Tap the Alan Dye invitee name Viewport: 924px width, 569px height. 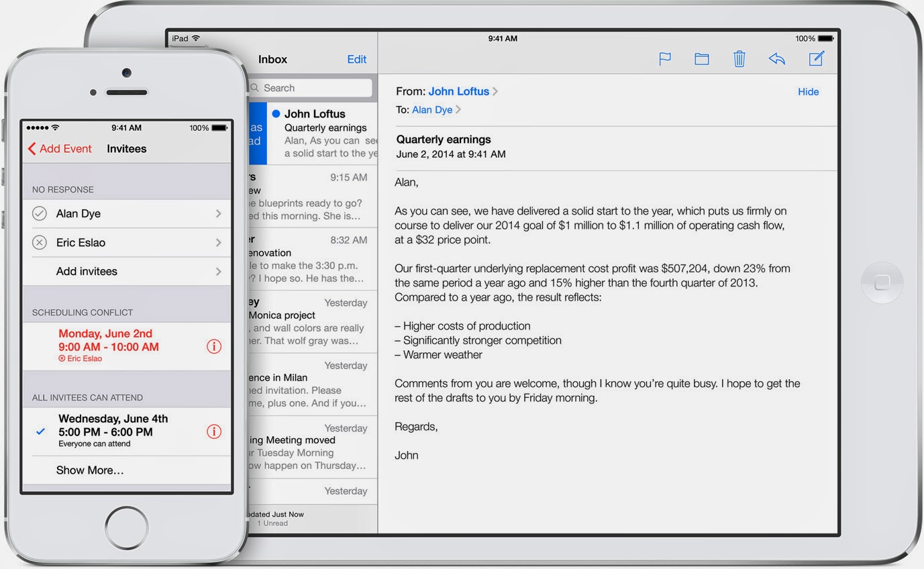[x=79, y=213]
